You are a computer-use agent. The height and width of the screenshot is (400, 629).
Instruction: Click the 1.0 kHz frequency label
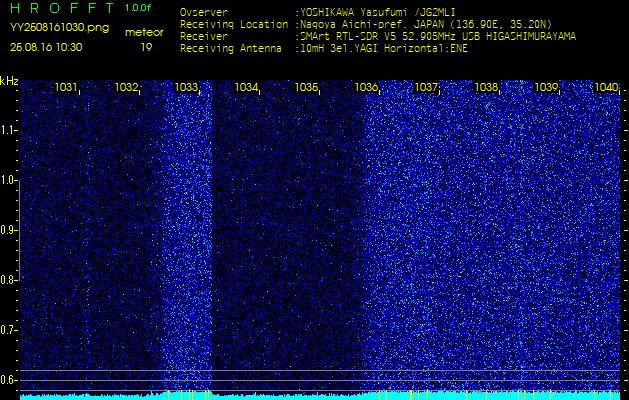8,181
